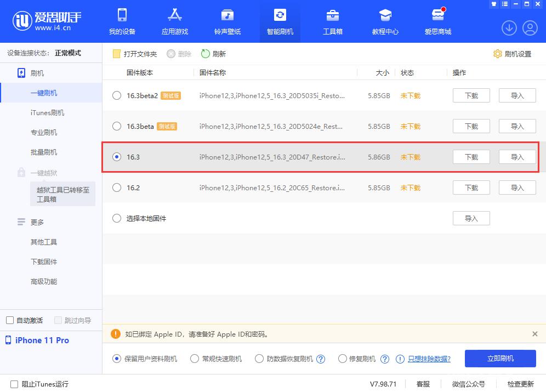Open the 爱思商城 store section
This screenshot has width=546, height=392.
(x=437, y=21)
